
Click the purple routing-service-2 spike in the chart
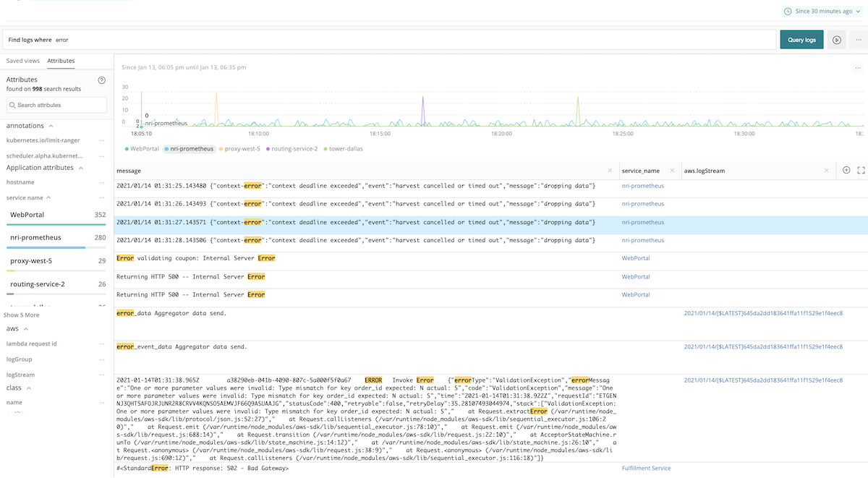pos(423,110)
